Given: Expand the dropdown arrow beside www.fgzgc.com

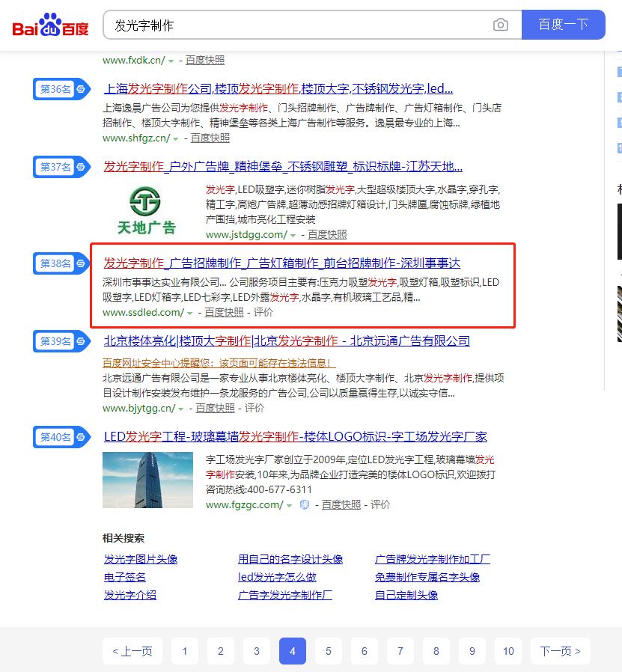Looking at the screenshot, I should point(290,505).
